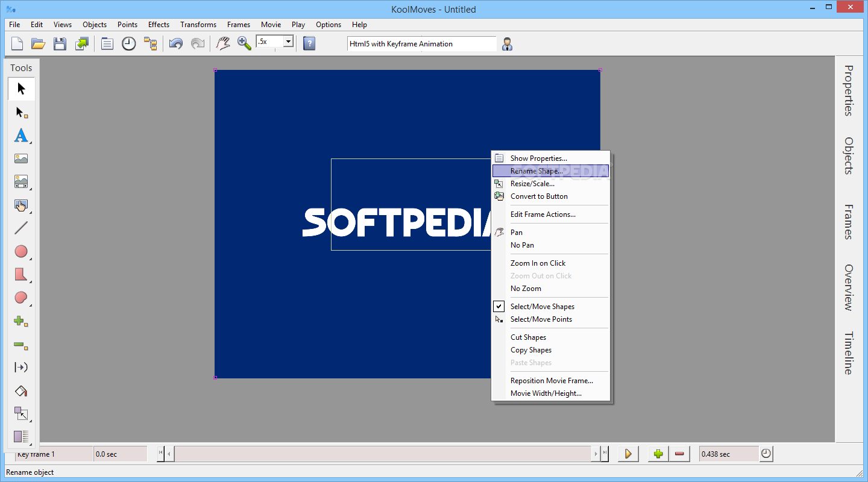Screen dimensions: 868x482
Task: Select the button tool with hand icon
Action: tap(21, 205)
